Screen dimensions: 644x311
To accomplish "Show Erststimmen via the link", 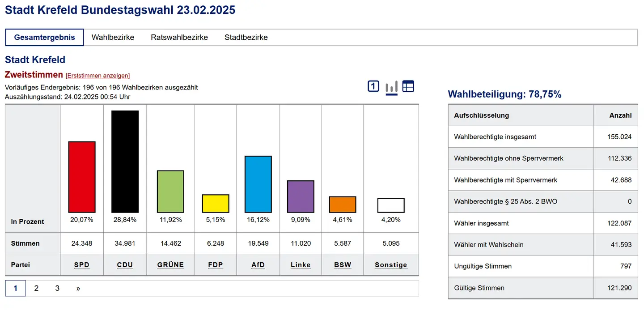I will point(98,75).
